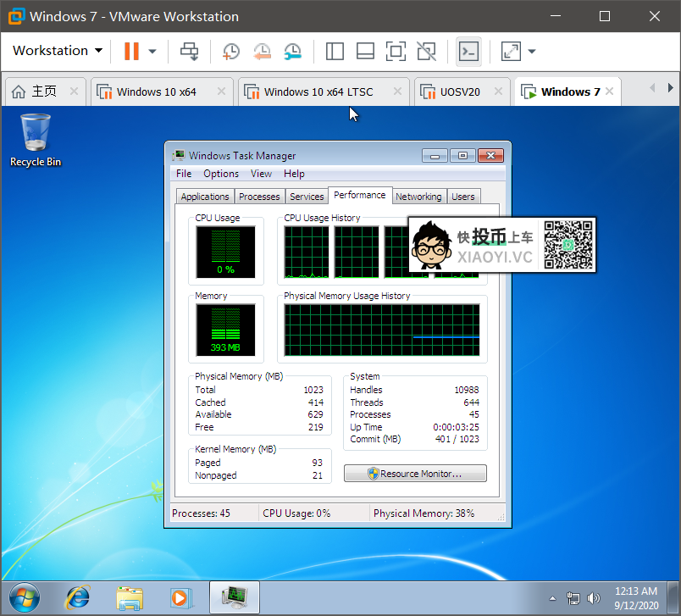Enter full screen mode icon
The width and height of the screenshot is (681, 616).
pyautogui.click(x=396, y=51)
